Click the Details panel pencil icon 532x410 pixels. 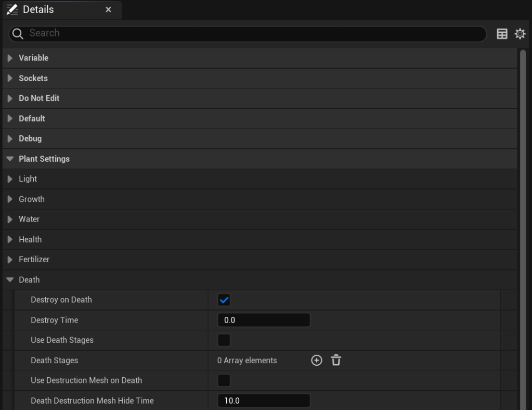click(x=12, y=10)
